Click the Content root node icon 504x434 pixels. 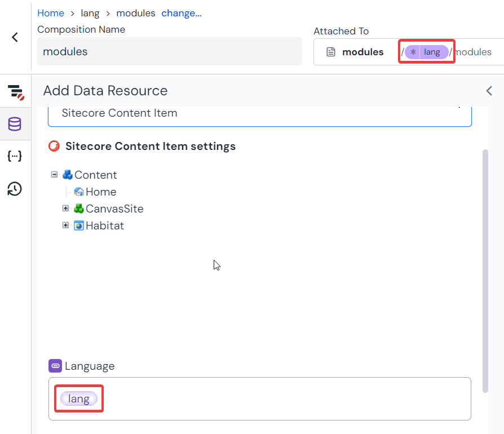pyautogui.click(x=69, y=175)
